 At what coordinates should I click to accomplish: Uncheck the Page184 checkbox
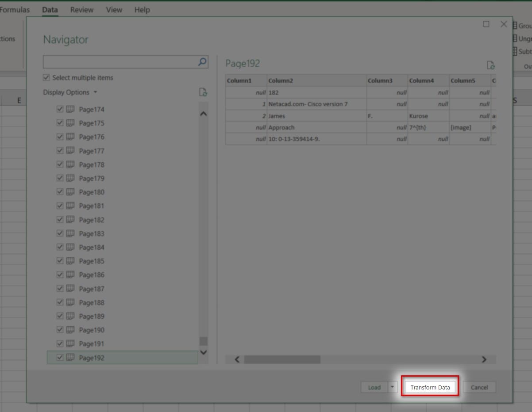[60, 247]
